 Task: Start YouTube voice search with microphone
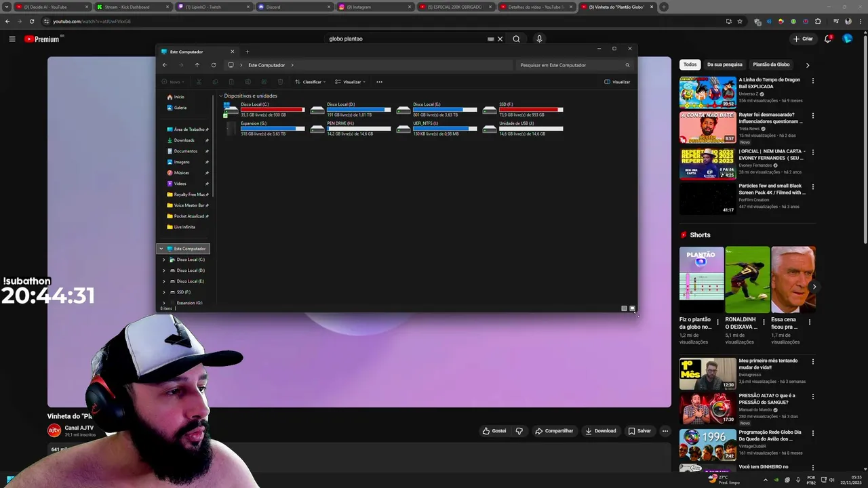[x=539, y=39]
